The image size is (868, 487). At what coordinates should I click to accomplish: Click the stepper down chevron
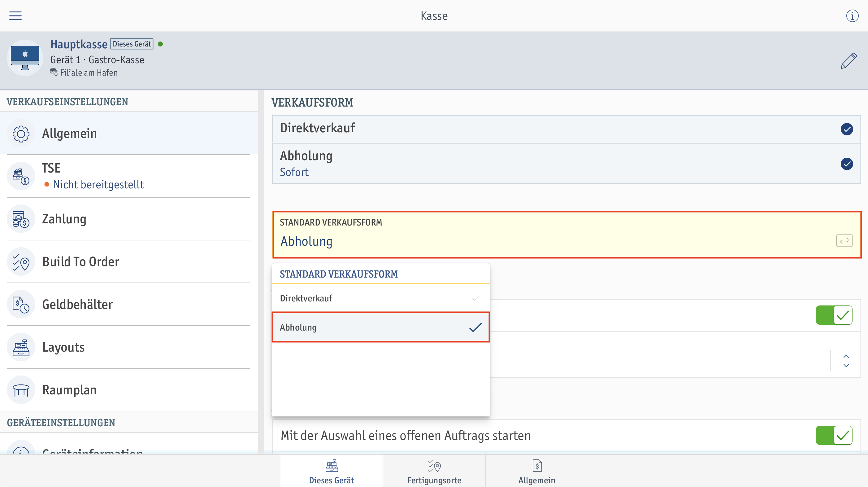pyautogui.click(x=846, y=365)
